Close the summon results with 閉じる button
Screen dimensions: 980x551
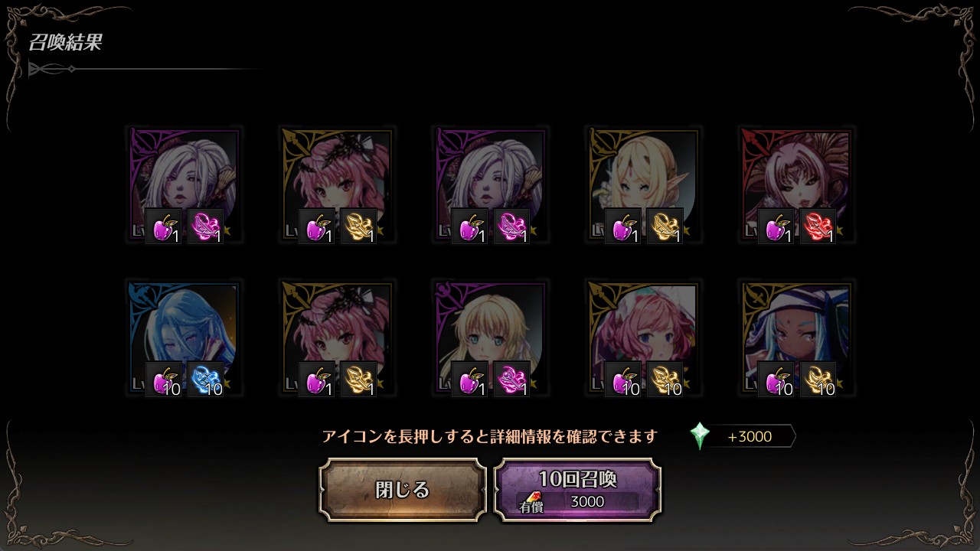coord(403,490)
